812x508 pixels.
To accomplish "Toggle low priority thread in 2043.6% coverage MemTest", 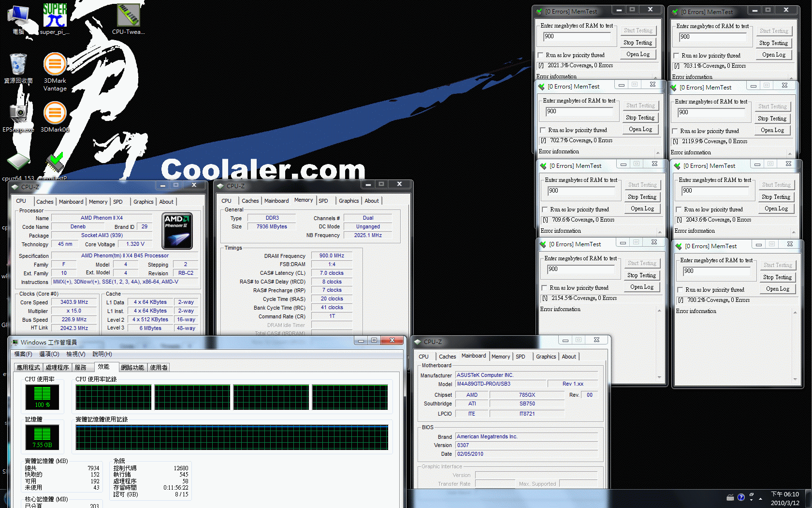I will 679,209.
